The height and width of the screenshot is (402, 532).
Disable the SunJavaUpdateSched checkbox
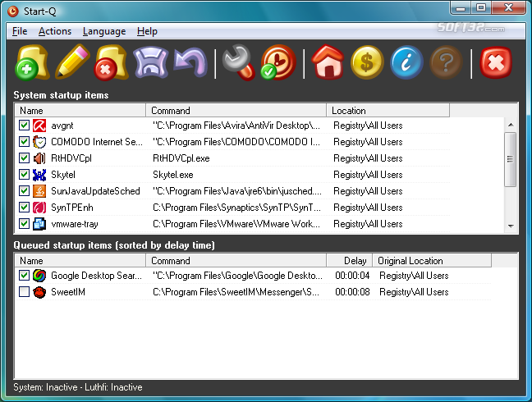pyautogui.click(x=24, y=190)
